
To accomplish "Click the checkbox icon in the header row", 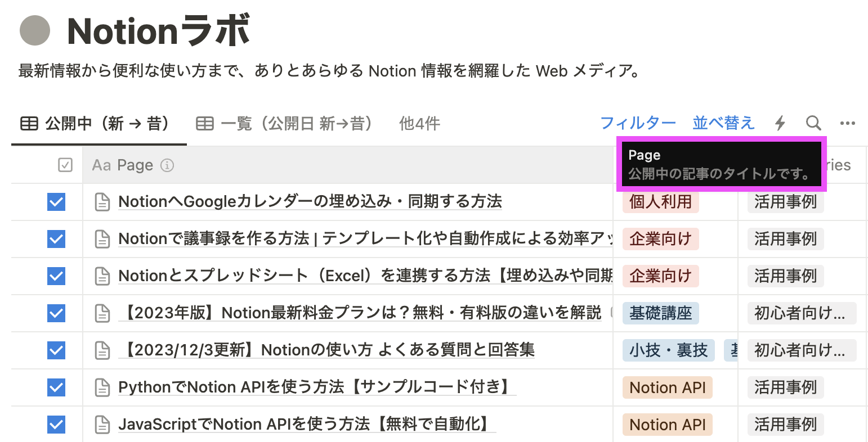I will [65, 165].
